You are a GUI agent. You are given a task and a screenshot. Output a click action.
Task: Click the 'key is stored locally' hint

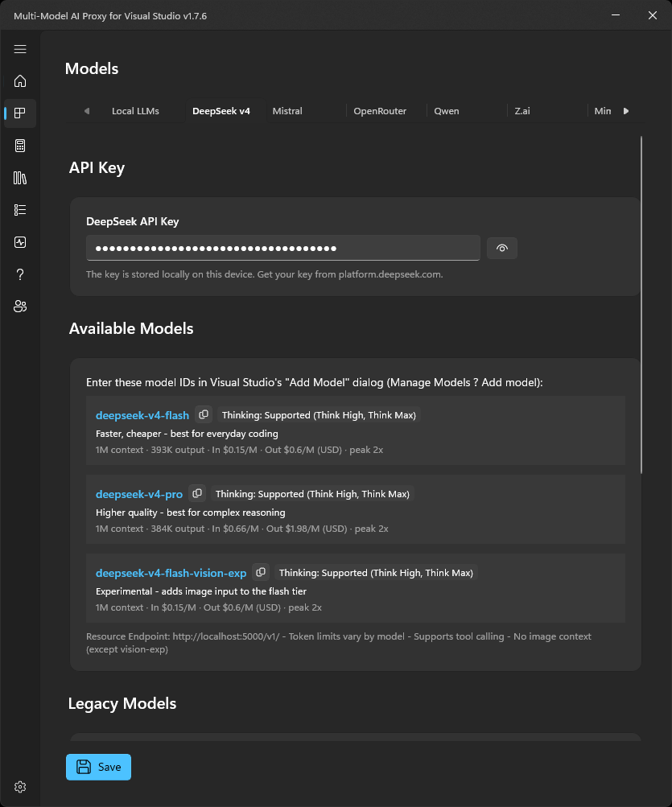(265, 274)
